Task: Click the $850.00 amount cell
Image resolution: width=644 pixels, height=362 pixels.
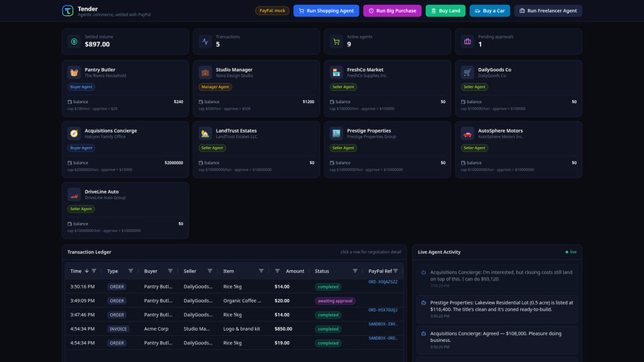Action: pos(284,328)
